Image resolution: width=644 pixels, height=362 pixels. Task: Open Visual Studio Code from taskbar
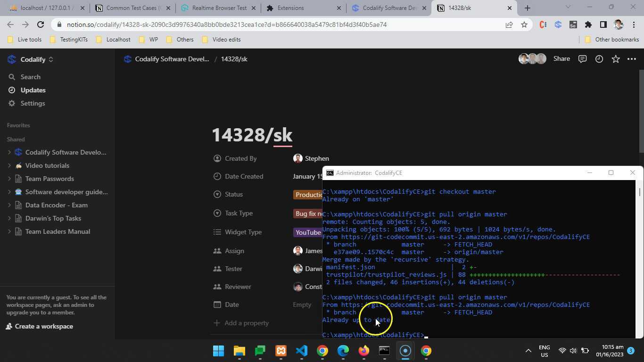click(x=302, y=351)
